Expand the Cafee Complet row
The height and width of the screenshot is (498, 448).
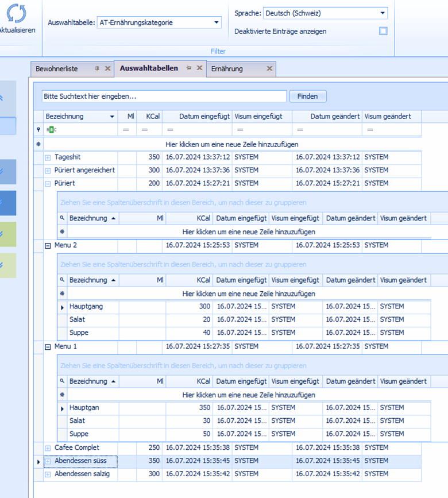pyautogui.click(x=48, y=448)
